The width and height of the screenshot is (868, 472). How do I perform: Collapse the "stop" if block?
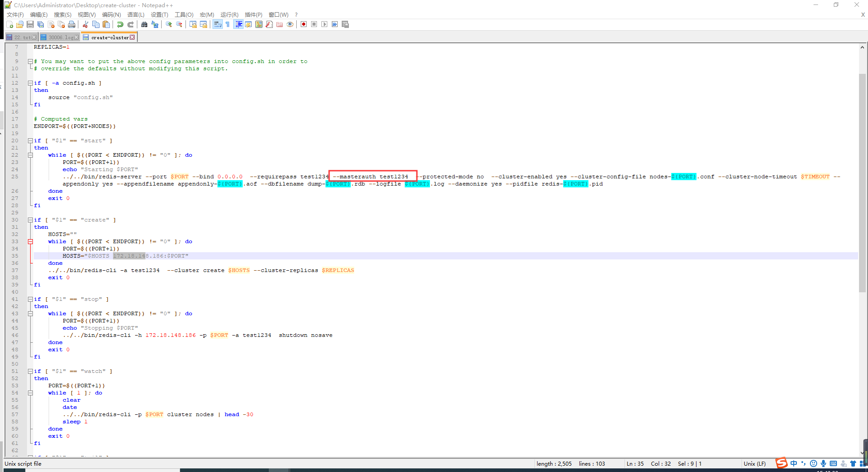[30, 299]
